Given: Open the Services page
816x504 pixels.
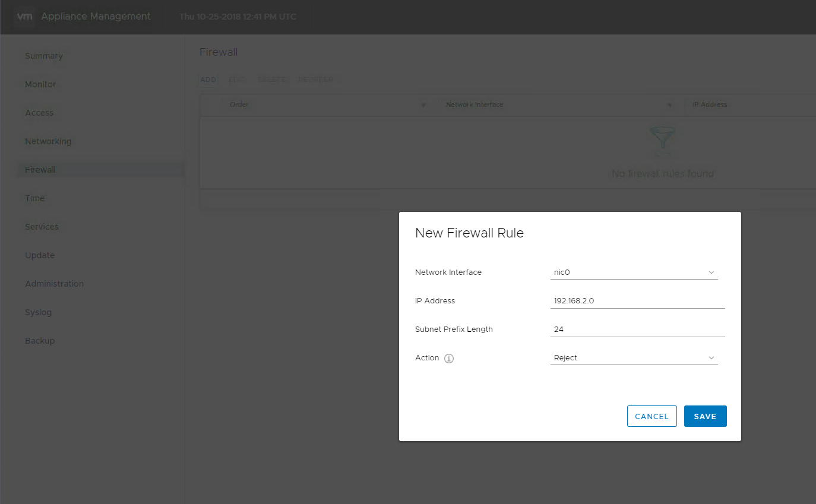Looking at the screenshot, I should pos(42,227).
